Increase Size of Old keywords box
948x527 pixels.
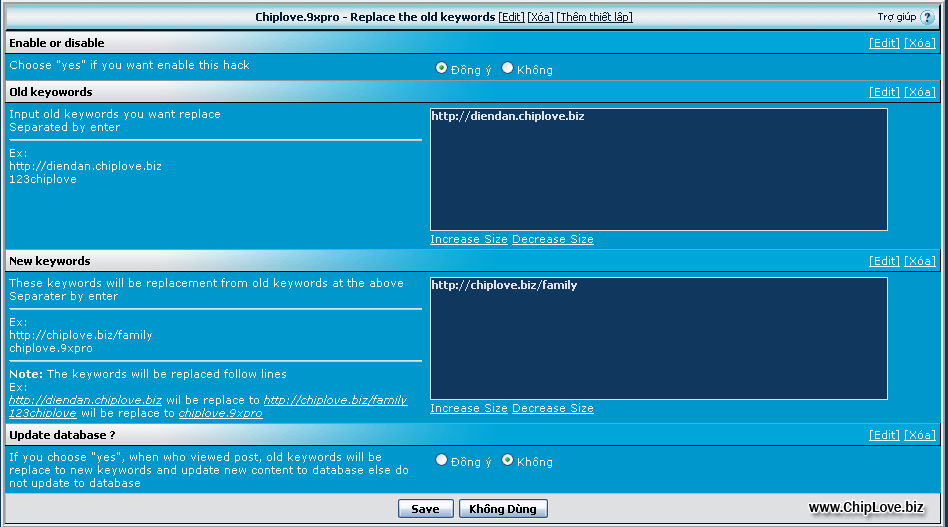tap(469, 239)
